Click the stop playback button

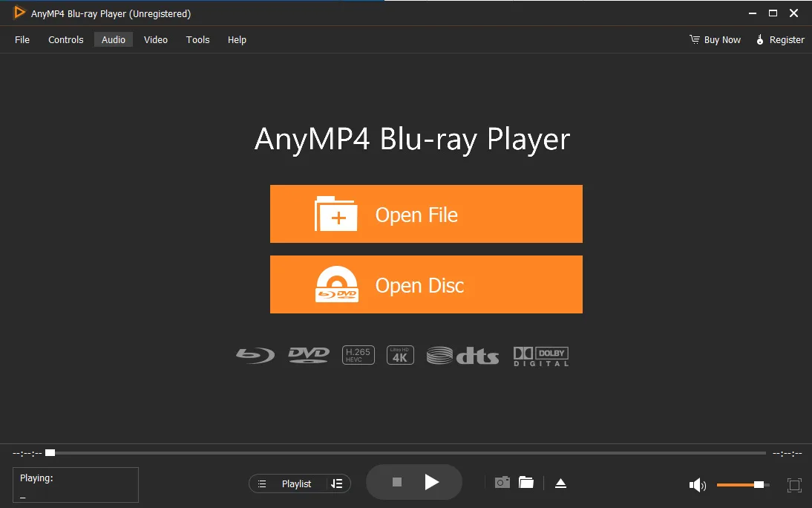pyautogui.click(x=397, y=482)
